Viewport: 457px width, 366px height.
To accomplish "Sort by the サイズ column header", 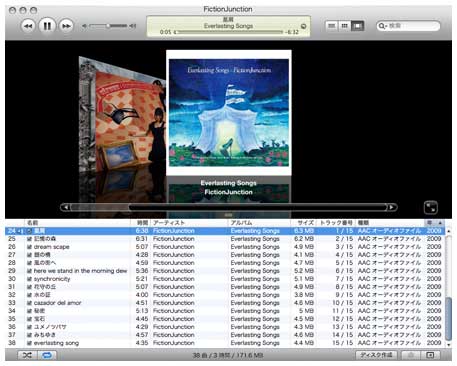I will (x=304, y=223).
